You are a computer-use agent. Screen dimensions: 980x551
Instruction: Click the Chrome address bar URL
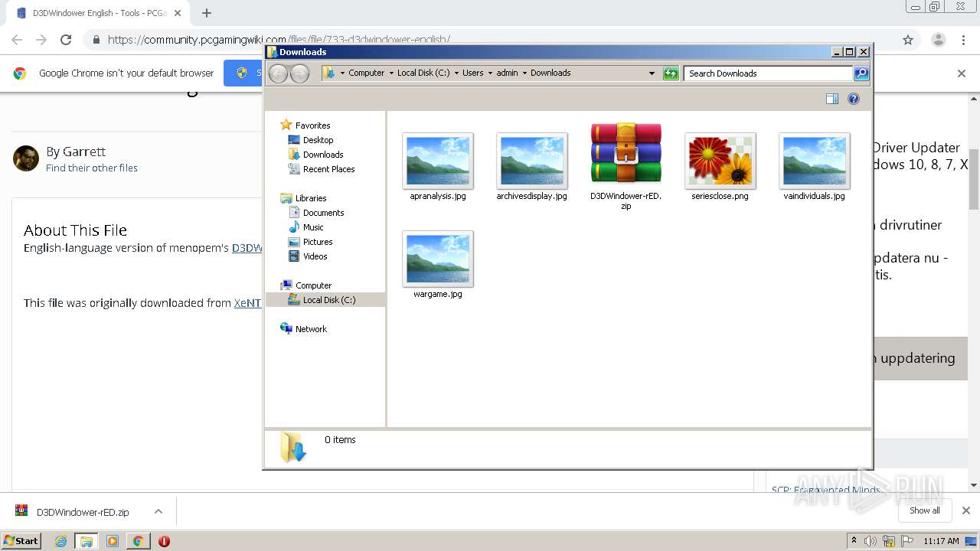(279, 40)
